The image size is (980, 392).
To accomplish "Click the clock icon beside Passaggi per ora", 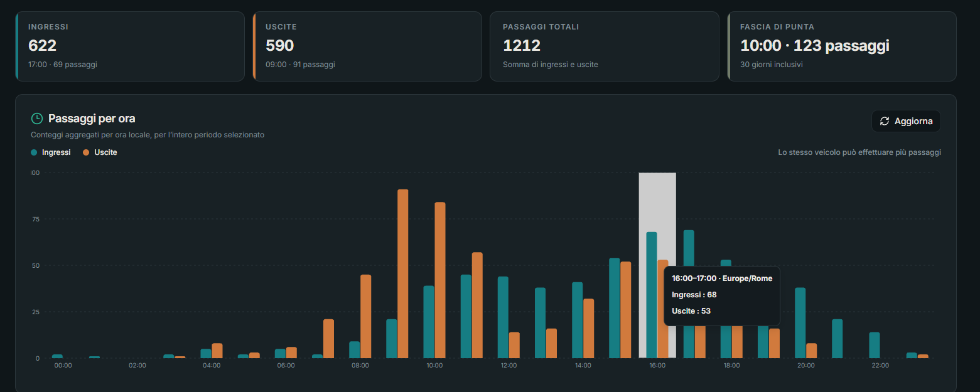I will click(37, 119).
